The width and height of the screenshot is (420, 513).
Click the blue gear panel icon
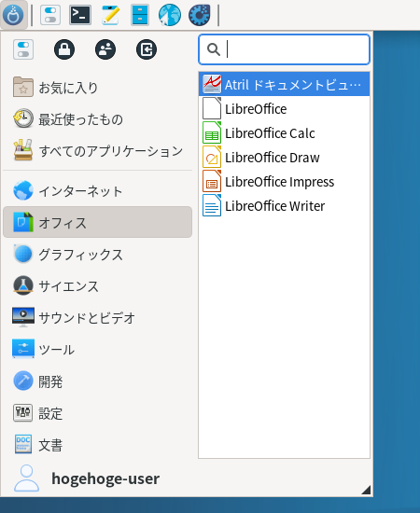[x=200, y=15]
